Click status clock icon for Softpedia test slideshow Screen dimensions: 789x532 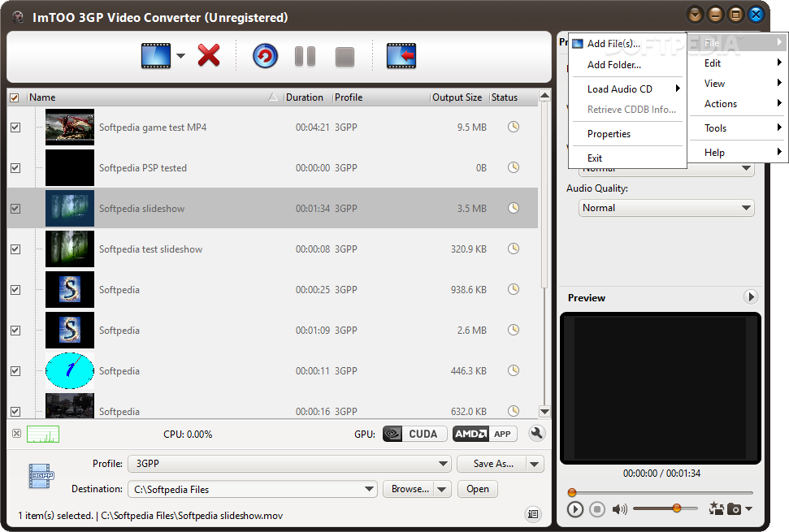click(514, 249)
